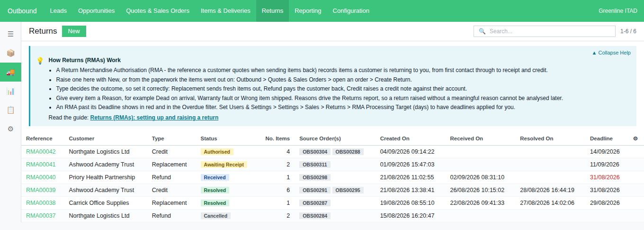Sort by Received On column header
644x230 pixels.
click(x=466, y=138)
